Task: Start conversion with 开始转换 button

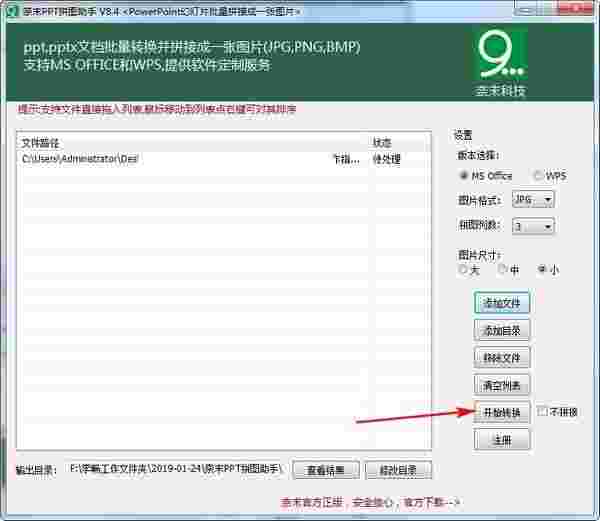Action: (x=502, y=412)
